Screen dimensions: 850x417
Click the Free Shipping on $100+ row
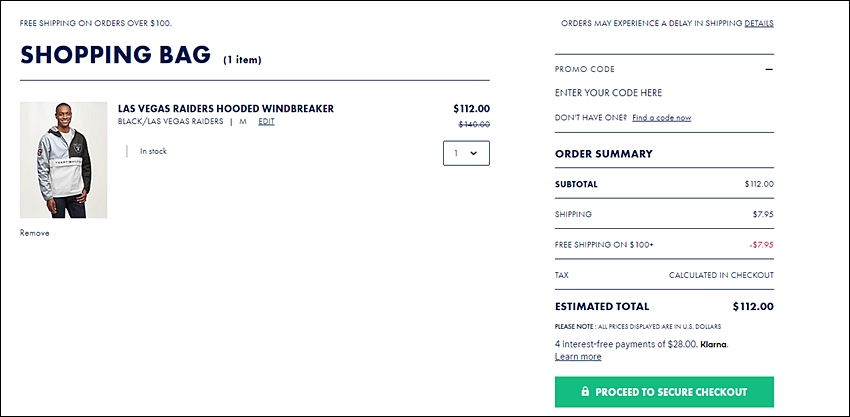[664, 245]
